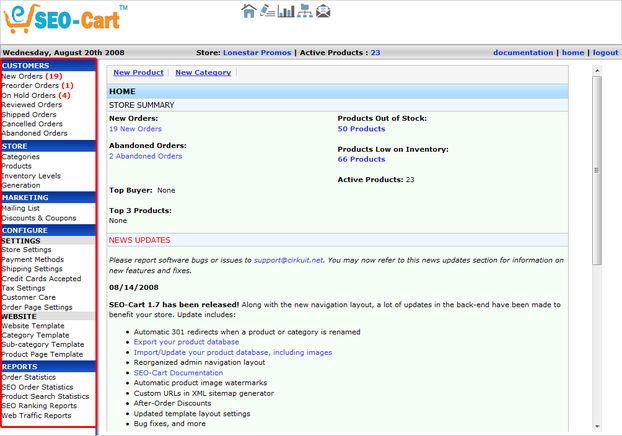
Task: Open the Home house icon
Action: coord(249,11)
